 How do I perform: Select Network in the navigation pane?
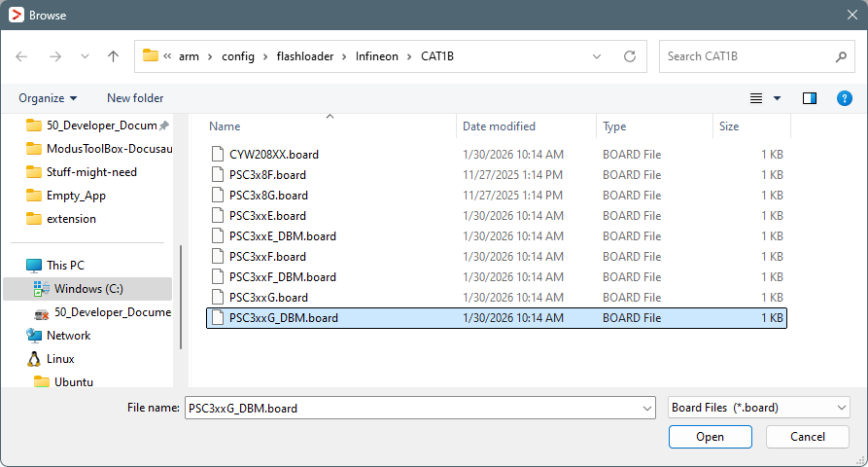(68, 336)
